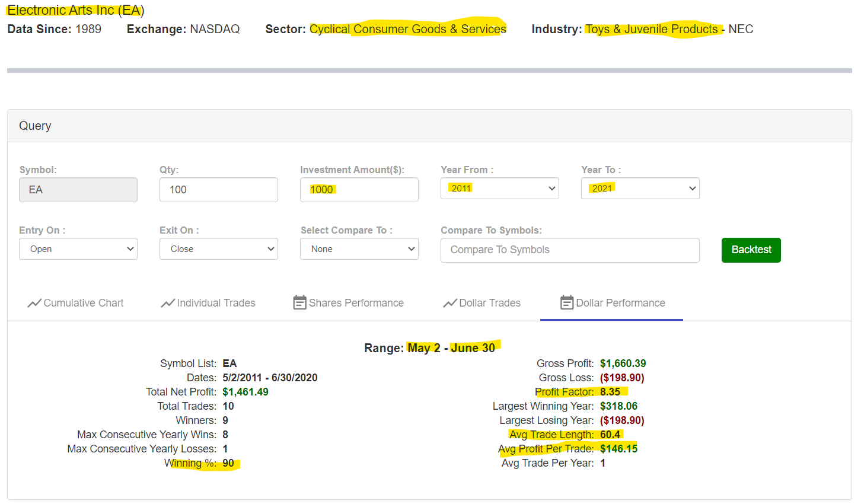Switch to the Shares Performance tab

[x=356, y=303]
